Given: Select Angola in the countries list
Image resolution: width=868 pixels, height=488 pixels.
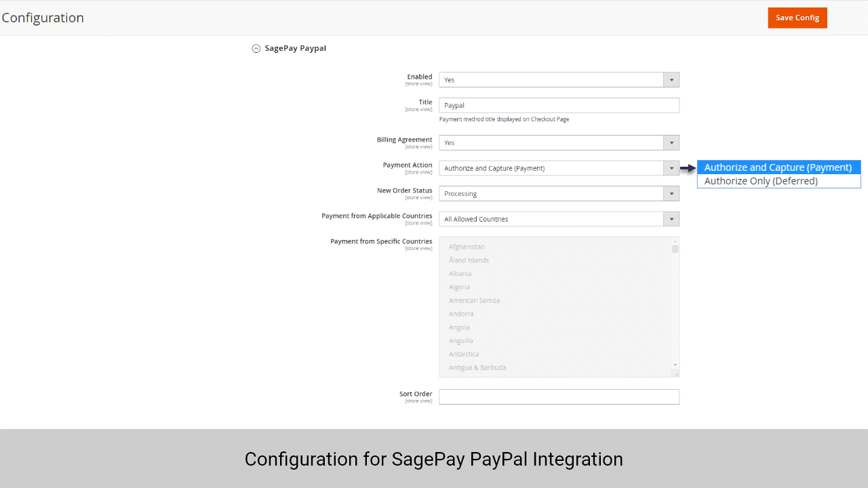Looking at the screenshot, I should [459, 327].
